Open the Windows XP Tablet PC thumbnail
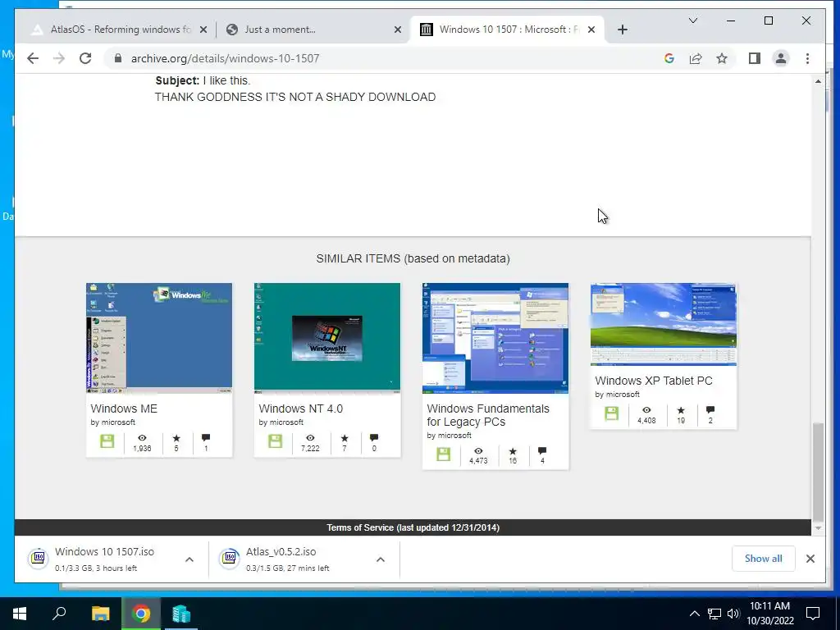This screenshot has width=840, height=630. pyautogui.click(x=664, y=325)
